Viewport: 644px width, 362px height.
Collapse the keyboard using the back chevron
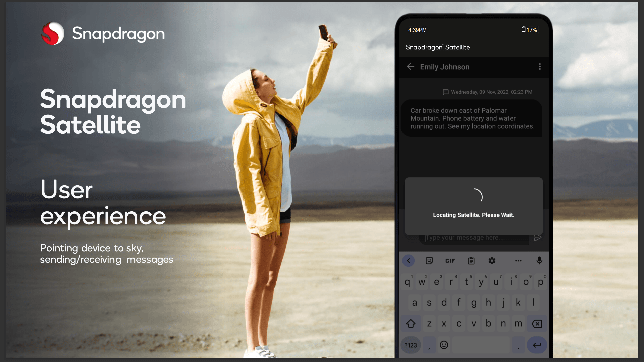[x=409, y=261]
